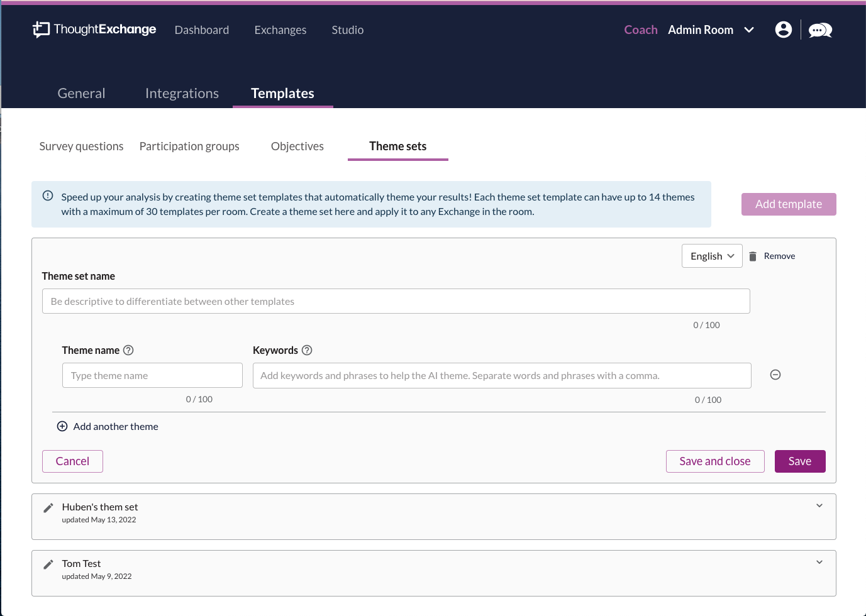Open the user account profile icon
The image size is (866, 616).
[784, 30]
